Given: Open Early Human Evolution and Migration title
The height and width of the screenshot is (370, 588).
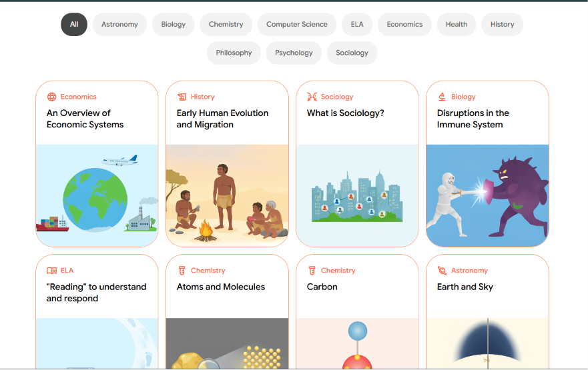Looking at the screenshot, I should 222,119.
